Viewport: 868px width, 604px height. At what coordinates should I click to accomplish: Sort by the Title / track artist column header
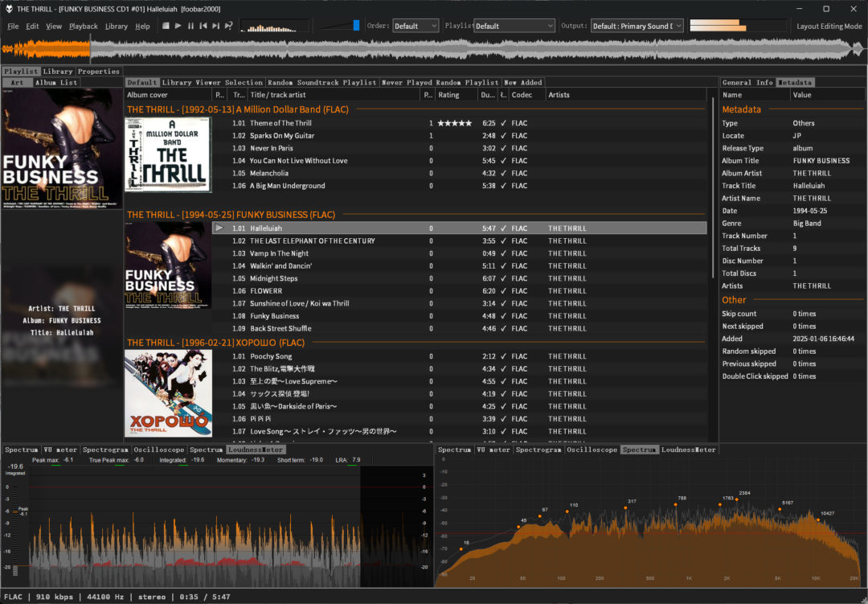334,95
